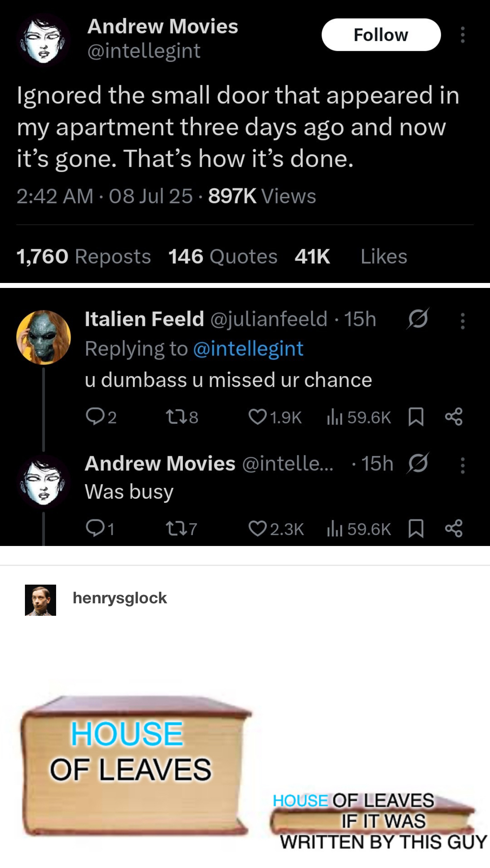Open the @intellegint mention link
The image size is (490, 868).
pyautogui.click(x=248, y=349)
